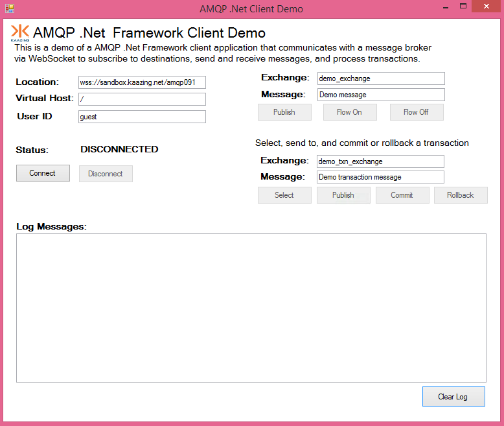Click Publish button next to Commit
The width and height of the screenshot is (504, 426).
[343, 195]
